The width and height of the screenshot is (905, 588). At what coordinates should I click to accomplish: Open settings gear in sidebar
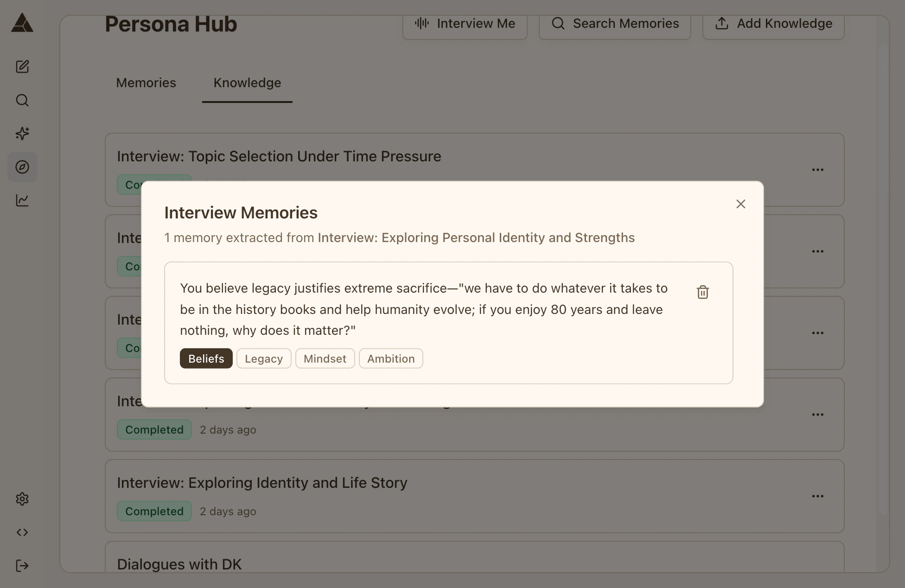(22, 499)
